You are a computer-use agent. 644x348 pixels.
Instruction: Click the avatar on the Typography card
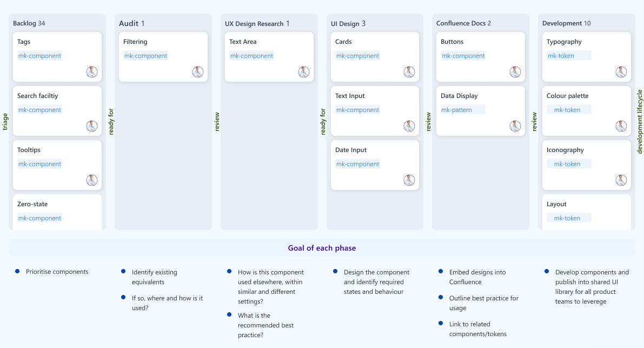pyautogui.click(x=621, y=71)
